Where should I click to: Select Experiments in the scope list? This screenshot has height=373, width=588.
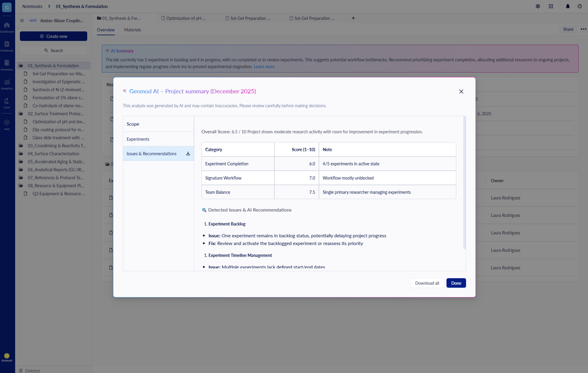138,139
